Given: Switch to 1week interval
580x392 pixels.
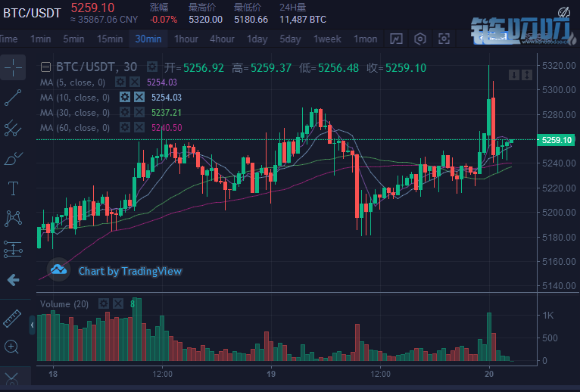Looking at the screenshot, I should (x=327, y=39).
